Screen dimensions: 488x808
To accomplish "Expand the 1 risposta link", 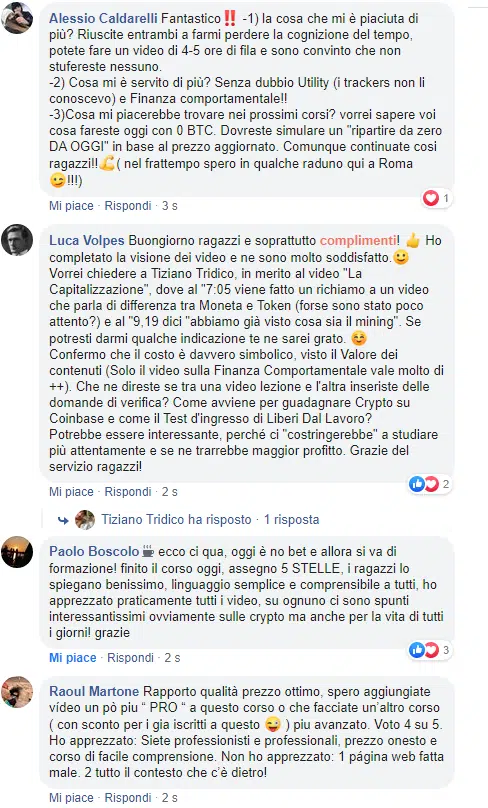I will [x=292, y=519].
